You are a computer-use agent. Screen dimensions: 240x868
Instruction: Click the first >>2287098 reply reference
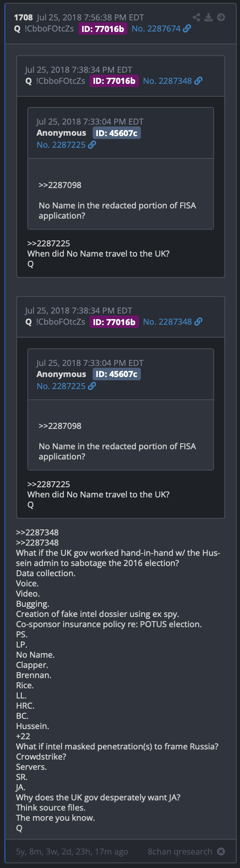point(60,185)
